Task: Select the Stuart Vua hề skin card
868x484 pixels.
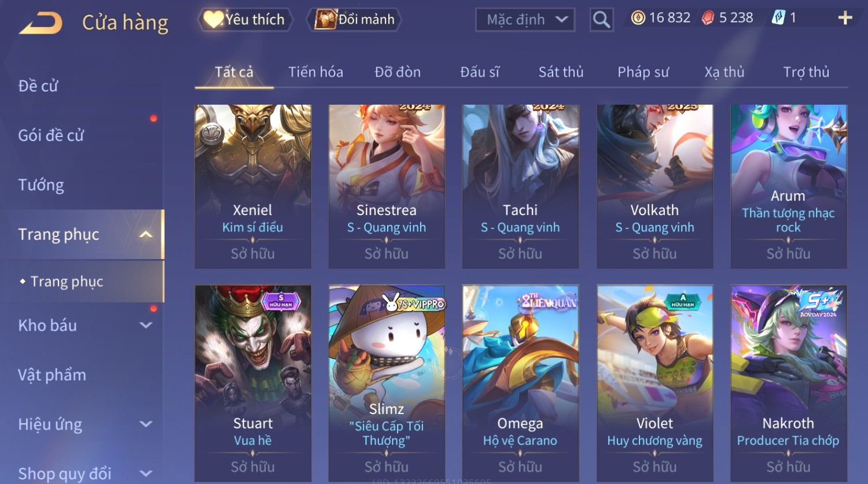Action: coord(253,383)
